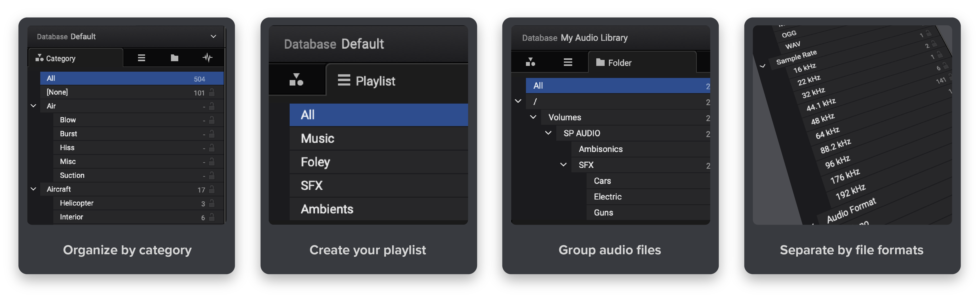Click the folder icon on the Folder tab

pos(600,63)
